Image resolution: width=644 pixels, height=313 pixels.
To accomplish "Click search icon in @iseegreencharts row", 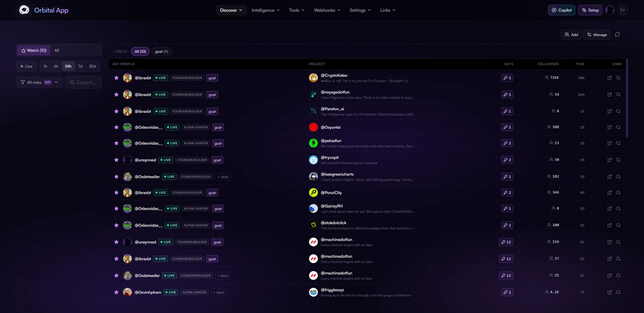I will coord(618,177).
